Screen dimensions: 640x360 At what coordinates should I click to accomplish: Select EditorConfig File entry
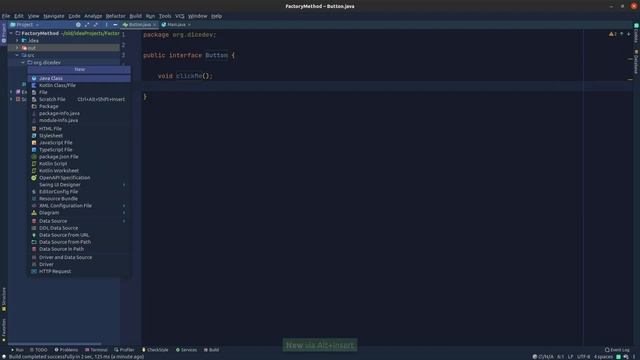point(79,191)
